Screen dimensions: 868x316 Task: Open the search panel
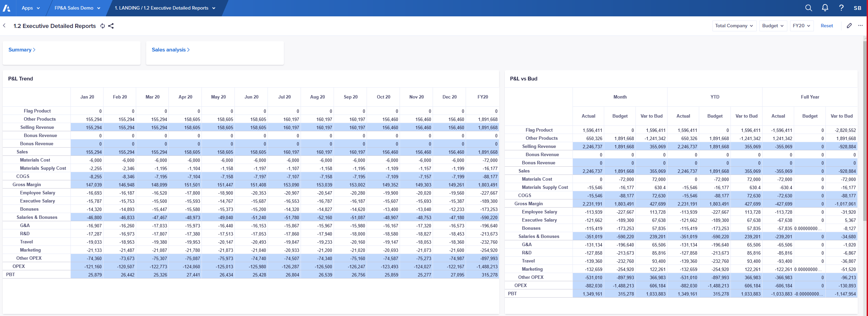(808, 8)
